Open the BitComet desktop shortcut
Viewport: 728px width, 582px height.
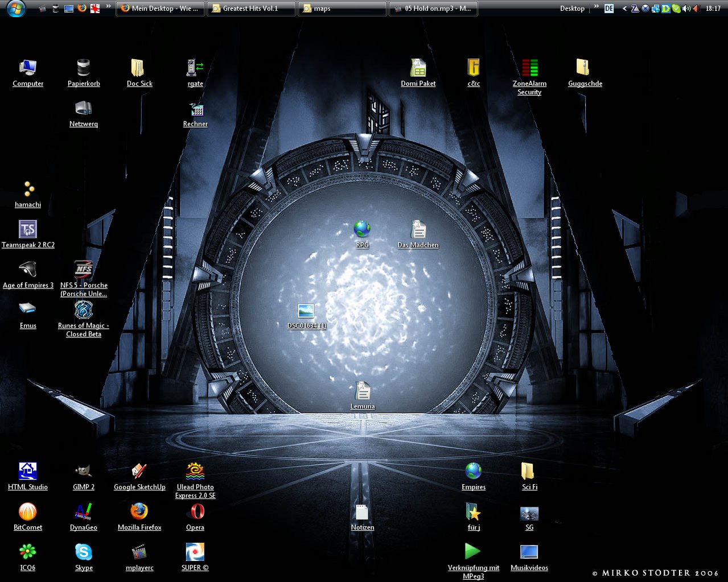pyautogui.click(x=28, y=512)
